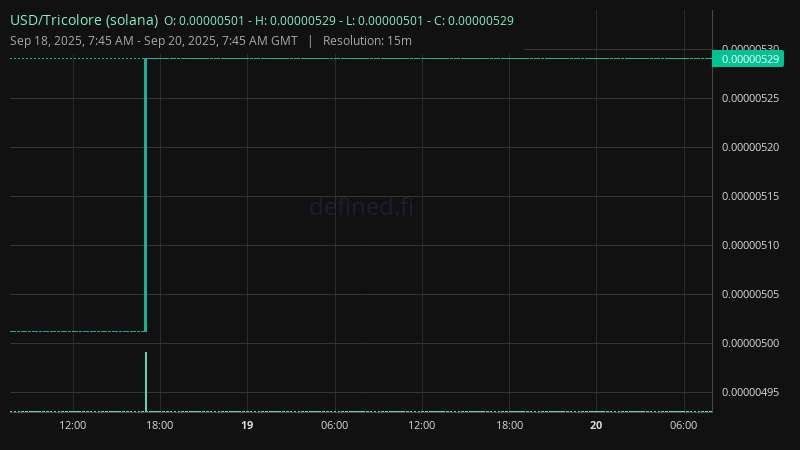Click the tall green price spike candle
This screenshot has height=450, width=800.
(146, 195)
